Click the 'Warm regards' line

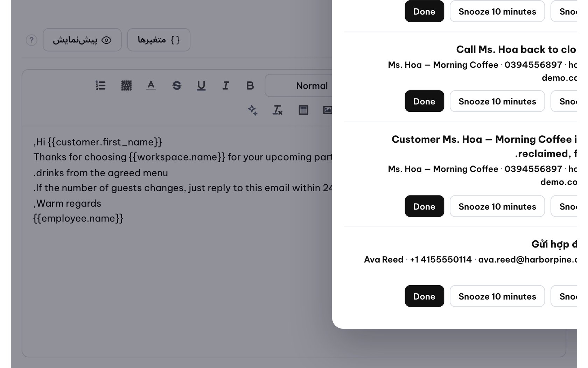(x=67, y=203)
